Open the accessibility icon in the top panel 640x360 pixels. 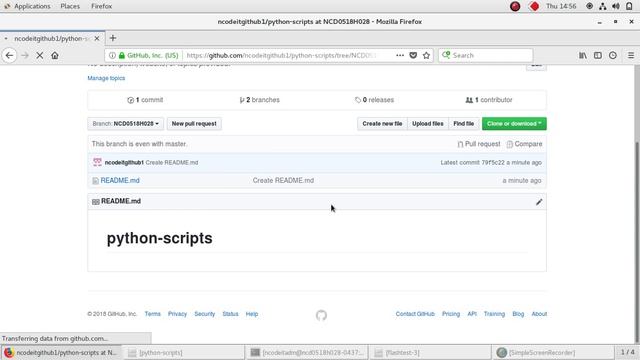point(589,6)
